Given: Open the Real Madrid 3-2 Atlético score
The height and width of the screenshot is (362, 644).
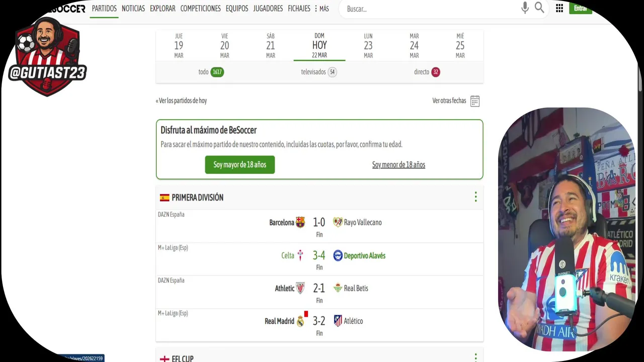Looking at the screenshot, I should [x=319, y=321].
